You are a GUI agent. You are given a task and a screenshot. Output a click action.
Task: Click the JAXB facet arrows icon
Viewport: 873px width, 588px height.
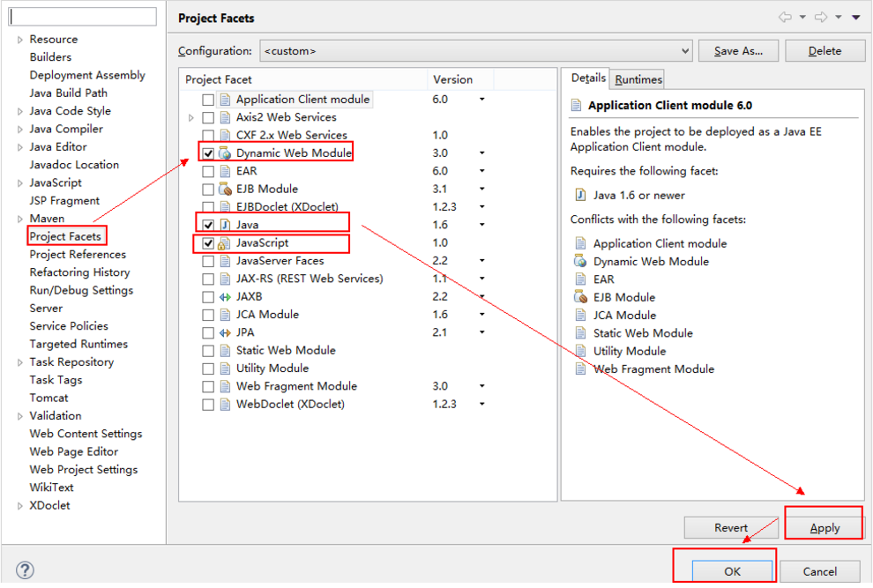point(225,297)
